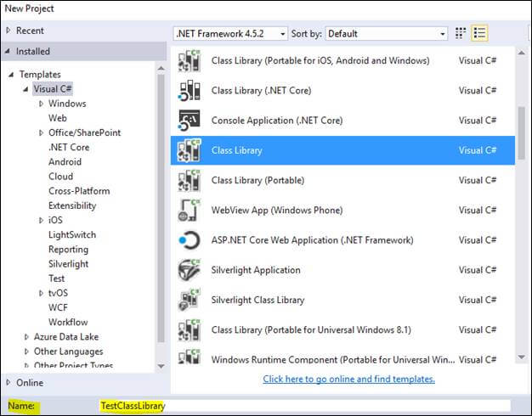Expand the Other Languages node arrow
The image size is (532, 416).
[x=26, y=351]
